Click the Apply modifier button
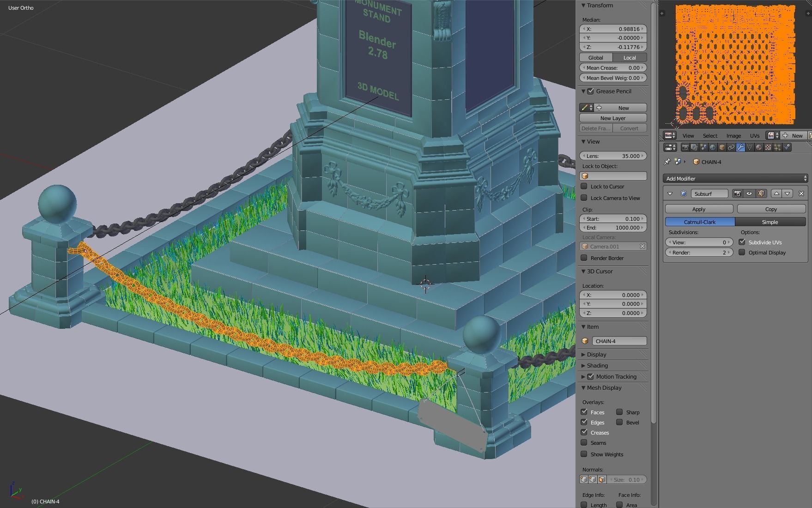The image size is (812, 508). coord(699,209)
